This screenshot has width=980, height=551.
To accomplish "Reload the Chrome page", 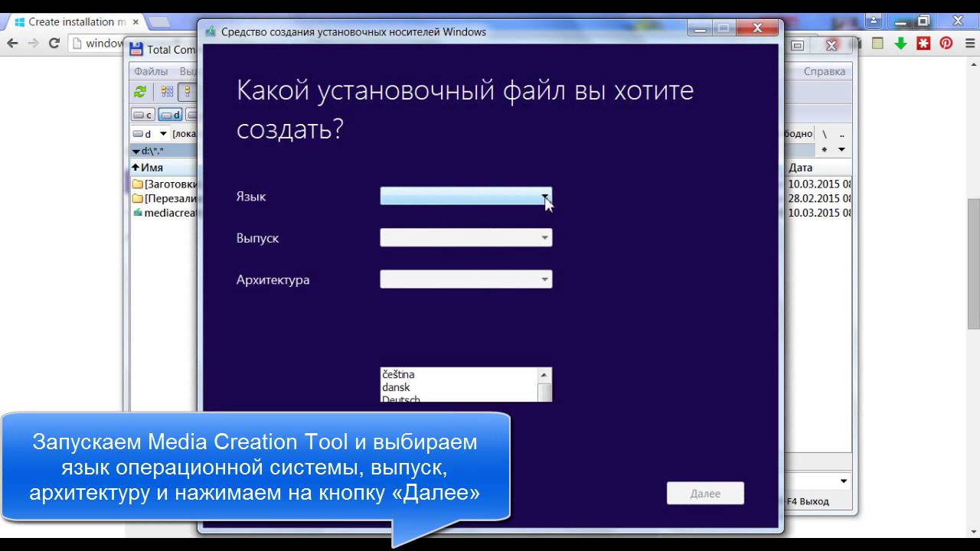I will [x=54, y=44].
